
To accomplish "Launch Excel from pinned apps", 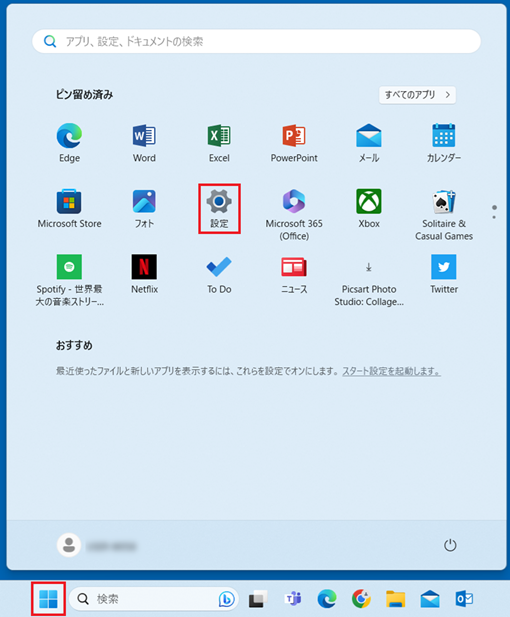I will tap(219, 143).
